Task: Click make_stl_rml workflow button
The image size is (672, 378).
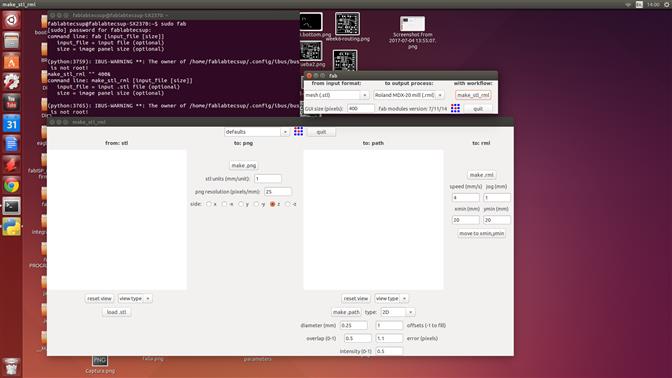Action: 473,95
